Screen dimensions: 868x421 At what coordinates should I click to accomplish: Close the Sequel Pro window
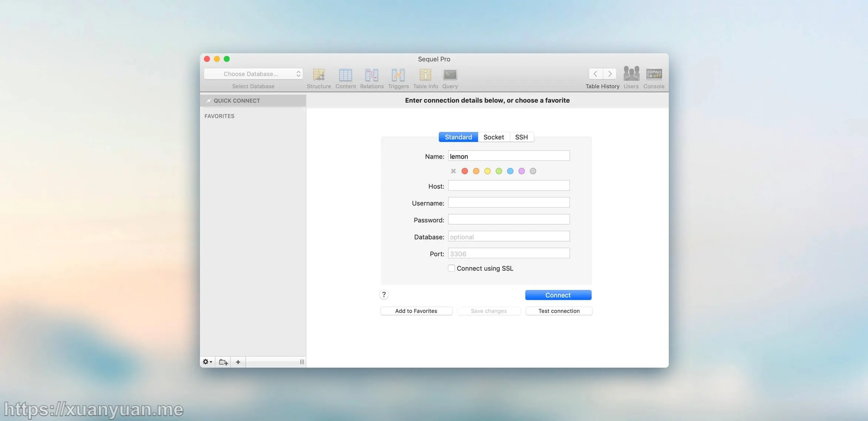(207, 59)
